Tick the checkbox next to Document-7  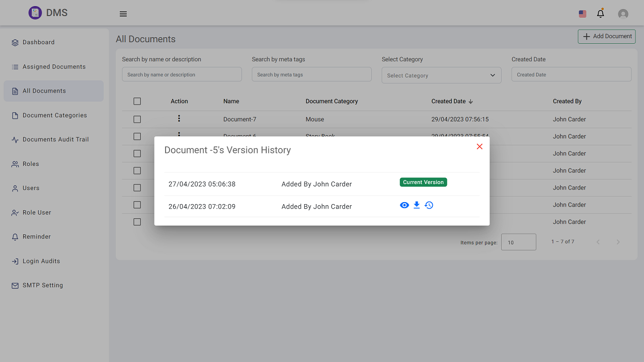(137, 119)
